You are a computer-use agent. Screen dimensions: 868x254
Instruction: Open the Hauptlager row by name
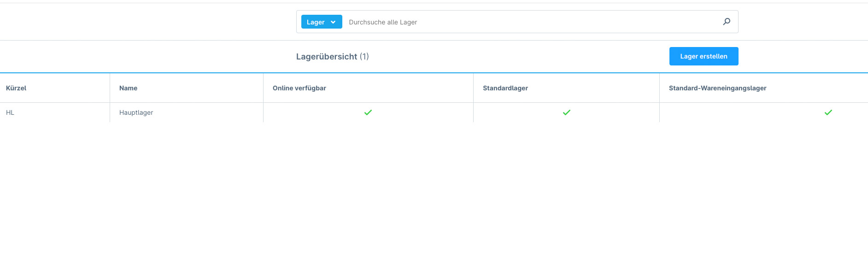pyautogui.click(x=136, y=112)
